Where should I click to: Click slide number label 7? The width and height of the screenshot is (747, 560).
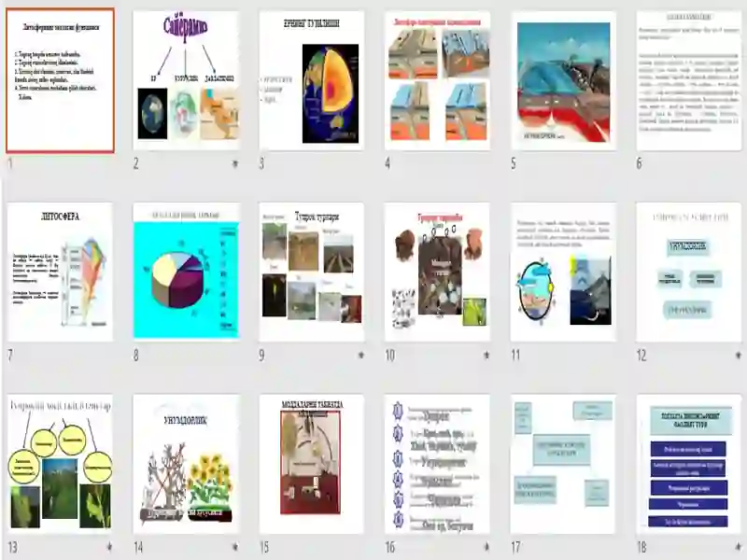coord(10,356)
